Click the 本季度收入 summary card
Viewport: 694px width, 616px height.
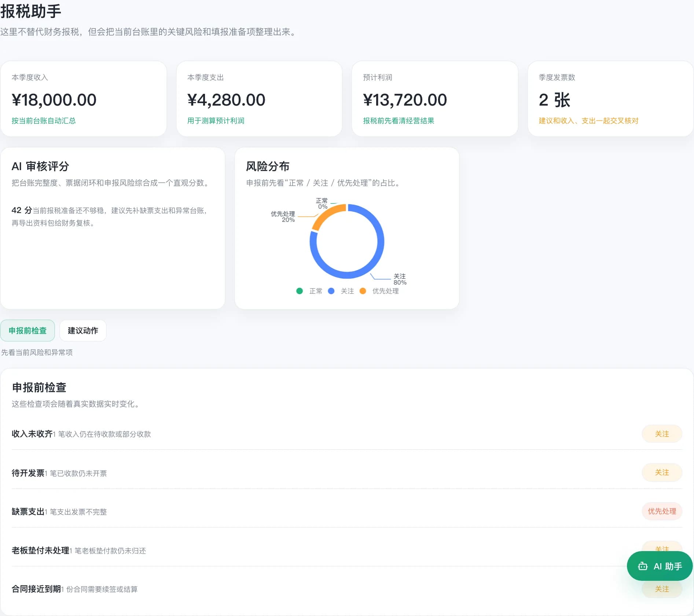[x=84, y=99]
